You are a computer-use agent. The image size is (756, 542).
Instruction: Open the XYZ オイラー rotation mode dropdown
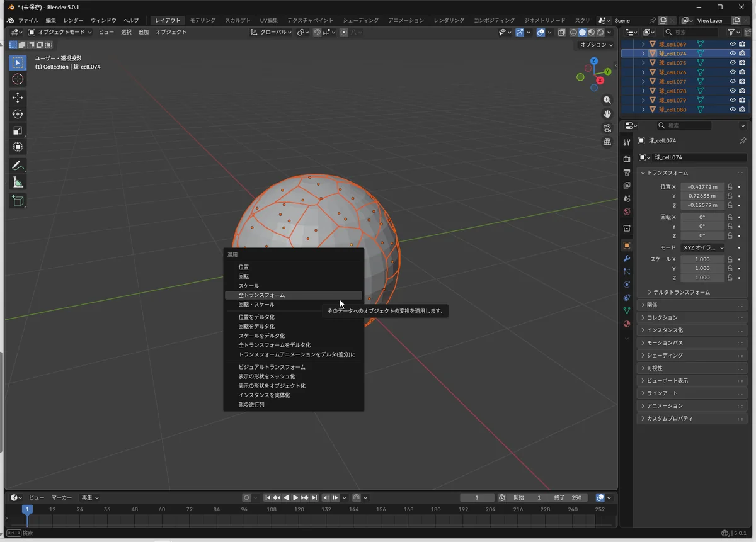[702, 247]
